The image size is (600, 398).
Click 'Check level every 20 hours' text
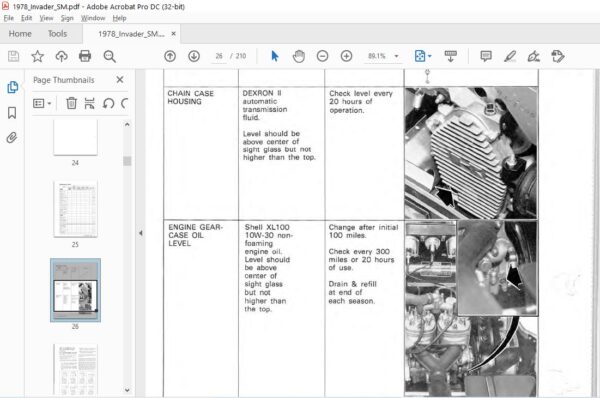(x=361, y=97)
